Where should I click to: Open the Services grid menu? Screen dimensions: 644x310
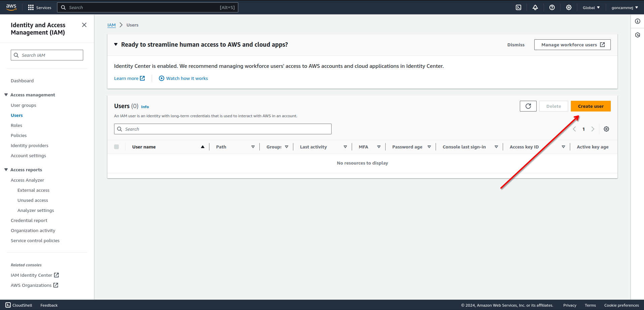coord(40,7)
